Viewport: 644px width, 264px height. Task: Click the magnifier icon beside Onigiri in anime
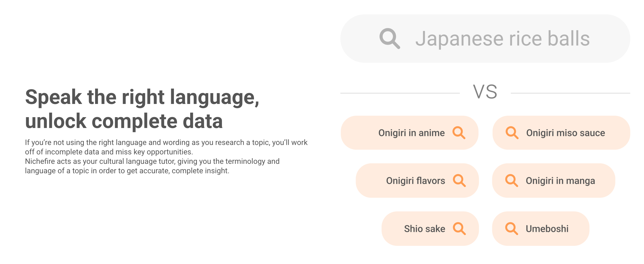tap(459, 133)
